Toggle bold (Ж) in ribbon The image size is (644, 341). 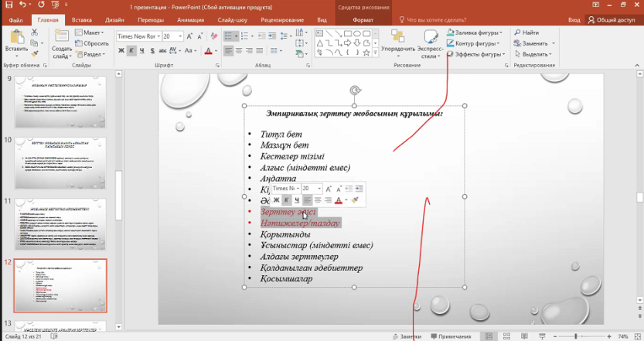(x=121, y=51)
